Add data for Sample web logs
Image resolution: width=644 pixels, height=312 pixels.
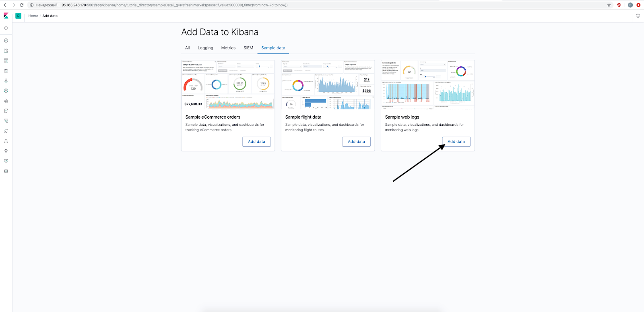(x=456, y=142)
